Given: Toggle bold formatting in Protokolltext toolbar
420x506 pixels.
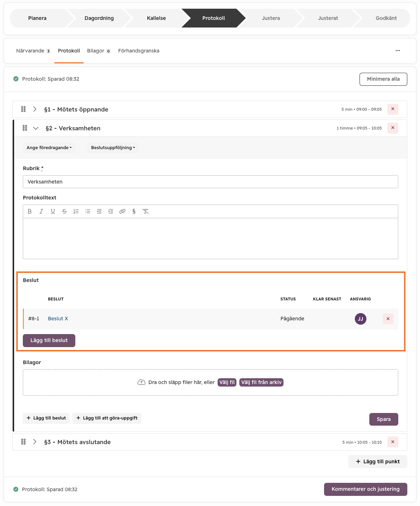Looking at the screenshot, I should coord(30,211).
